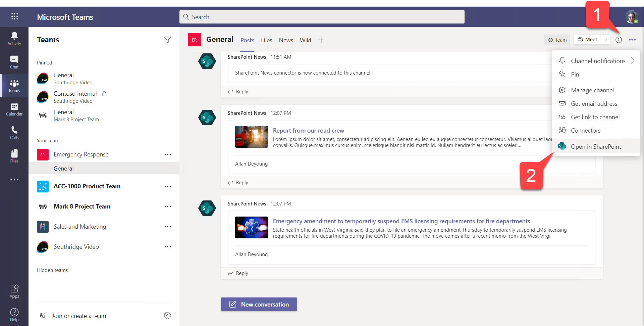Click the user profile avatar
The height and width of the screenshot is (326, 644).
[x=631, y=17]
